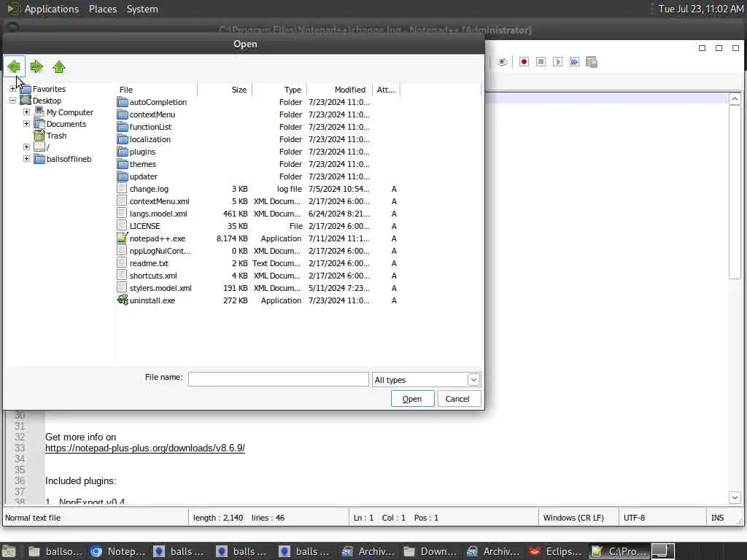747x560 pixels.
Task: Select ballsofflineb folder in the tree
Action: pos(69,159)
